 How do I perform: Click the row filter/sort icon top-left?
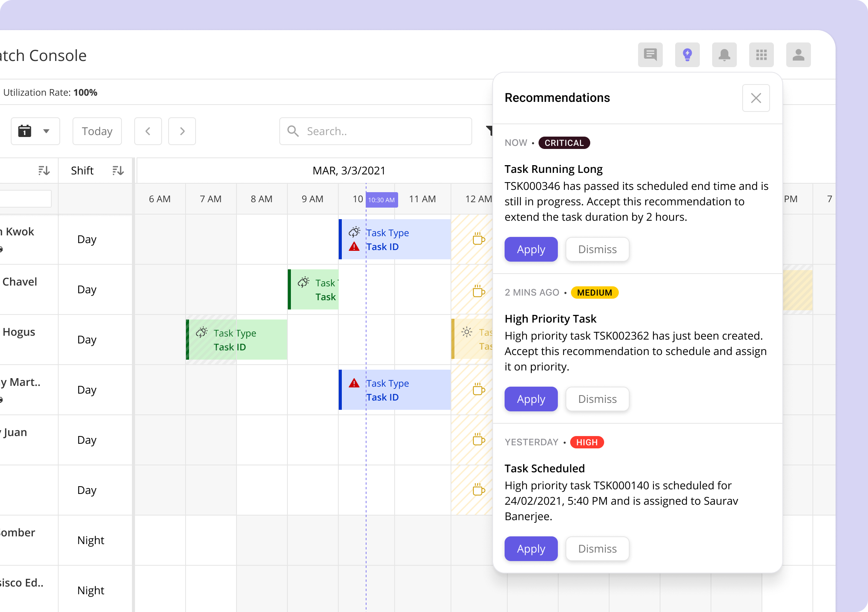click(x=44, y=171)
